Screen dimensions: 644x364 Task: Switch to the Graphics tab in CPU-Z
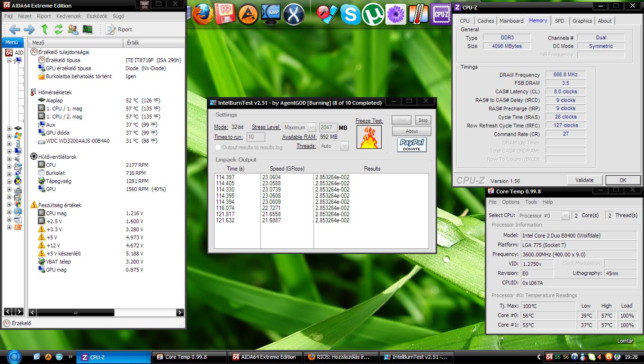coord(582,21)
